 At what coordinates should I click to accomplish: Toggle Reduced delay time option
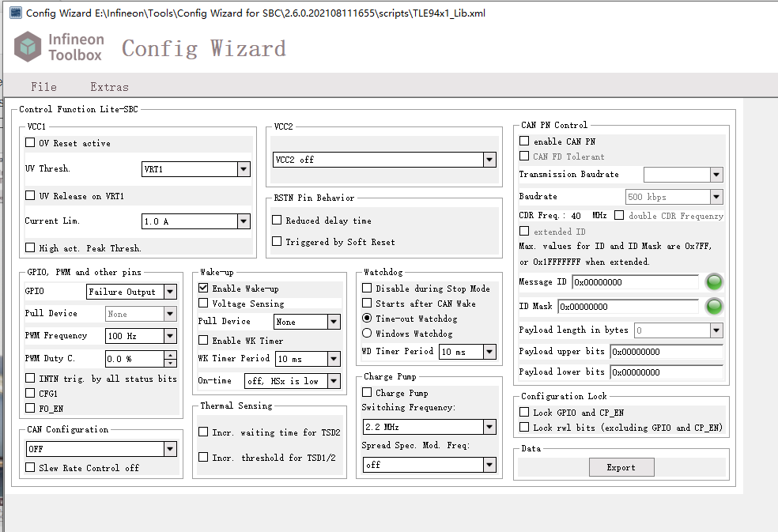click(277, 220)
